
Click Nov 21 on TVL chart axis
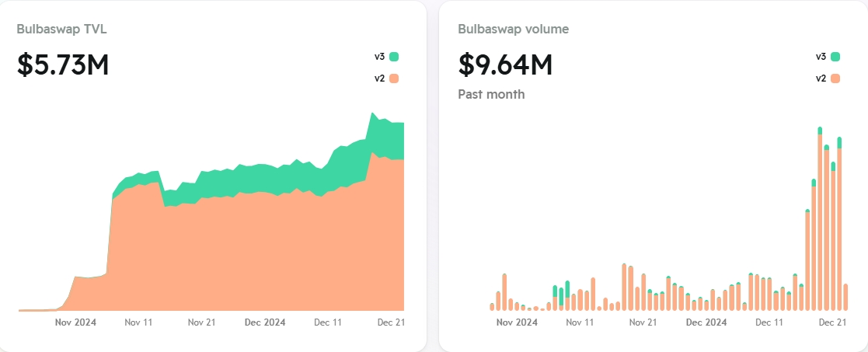201,322
